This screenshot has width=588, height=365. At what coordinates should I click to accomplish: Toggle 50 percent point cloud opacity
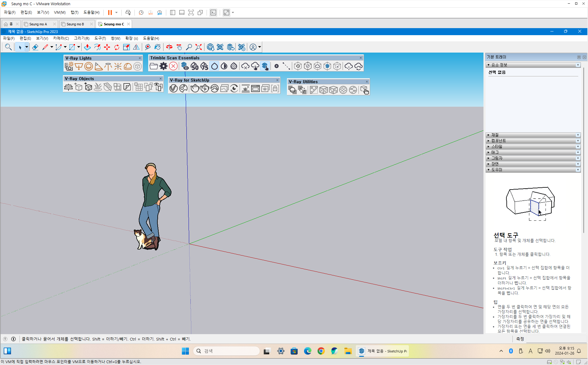tap(195, 66)
